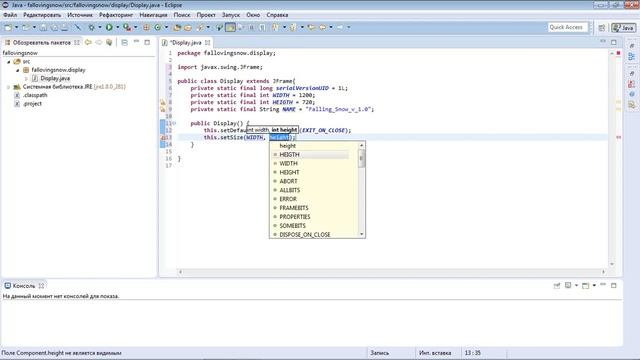Open the Редактировать menu

coord(42,15)
